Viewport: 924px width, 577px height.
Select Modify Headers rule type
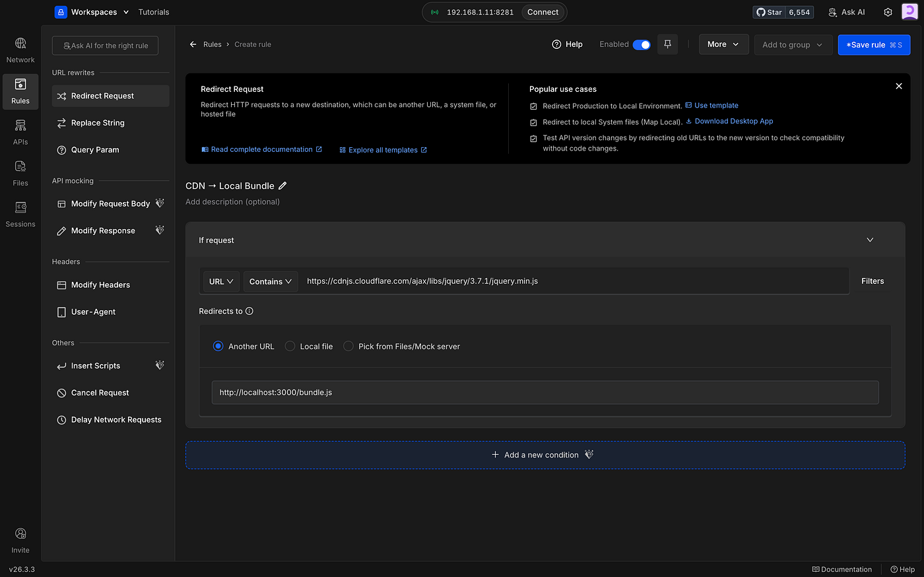tap(110, 285)
